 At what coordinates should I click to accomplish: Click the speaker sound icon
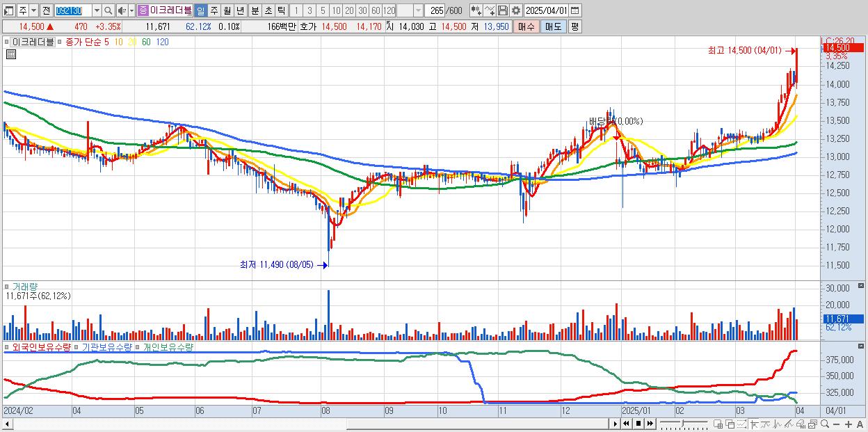pos(121,10)
